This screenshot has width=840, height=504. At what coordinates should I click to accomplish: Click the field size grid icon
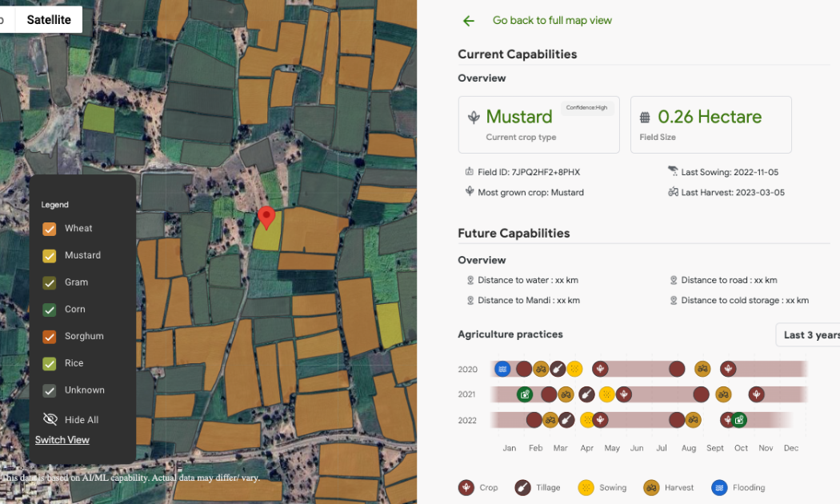tap(645, 118)
